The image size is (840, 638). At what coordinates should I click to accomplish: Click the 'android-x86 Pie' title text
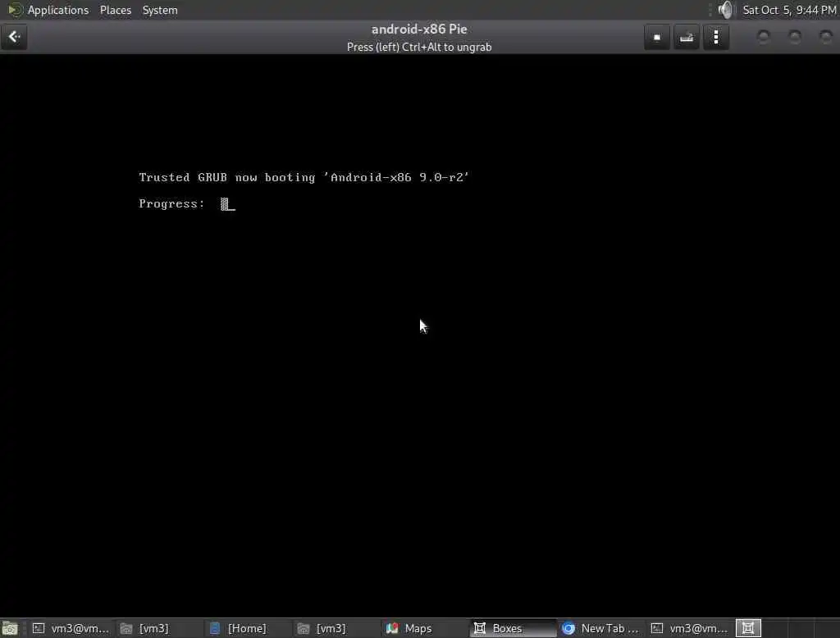pos(419,30)
